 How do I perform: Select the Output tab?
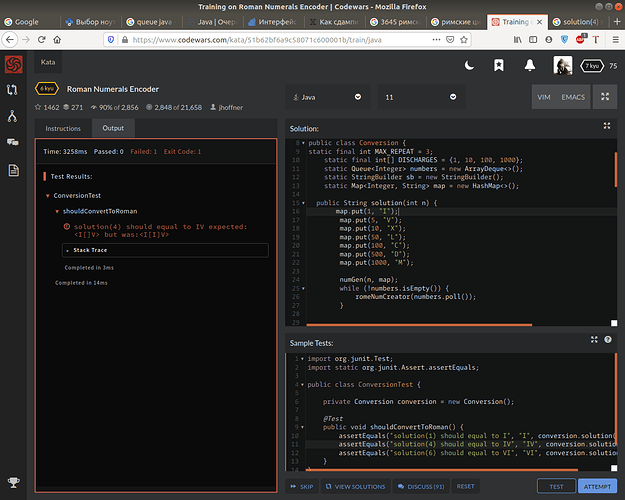[x=113, y=128]
